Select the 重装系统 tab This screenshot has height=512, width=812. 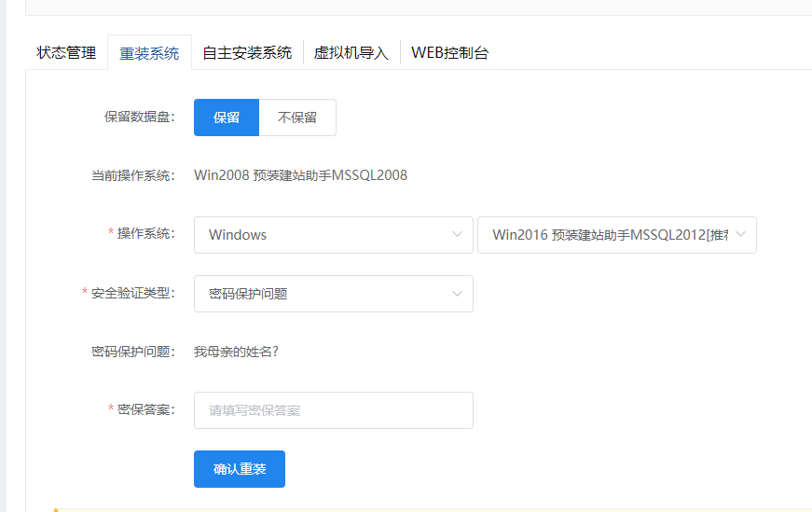pyautogui.click(x=149, y=53)
